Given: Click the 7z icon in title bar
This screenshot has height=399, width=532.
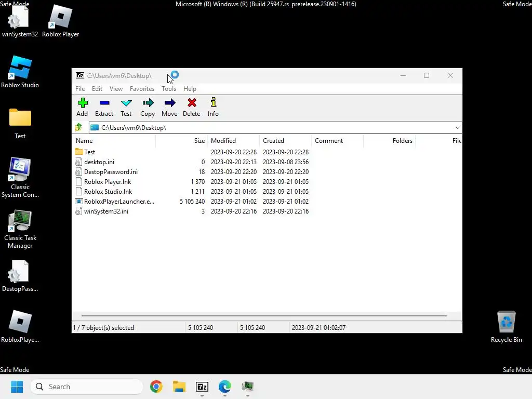Looking at the screenshot, I should pos(80,75).
